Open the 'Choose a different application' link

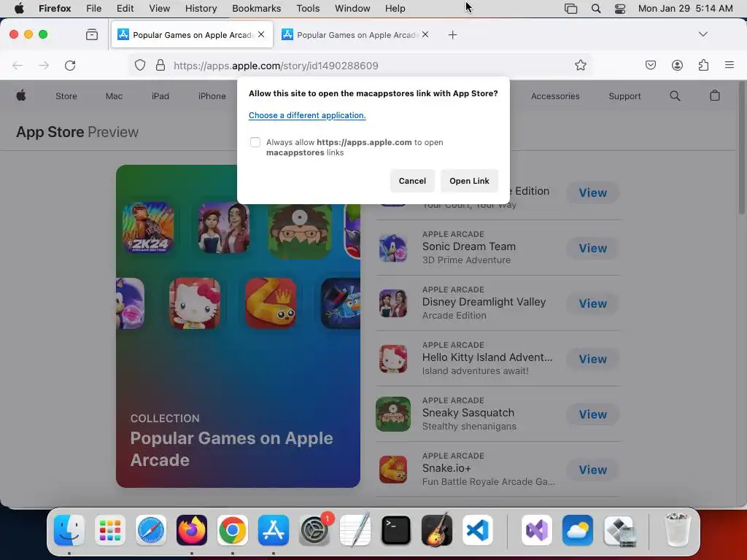click(x=307, y=115)
